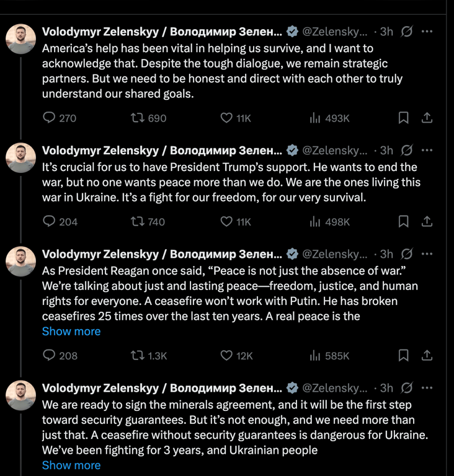Viewport: 454px width, 476px height.
Task: View analytics for the 585K views tweet
Action: coord(315,355)
